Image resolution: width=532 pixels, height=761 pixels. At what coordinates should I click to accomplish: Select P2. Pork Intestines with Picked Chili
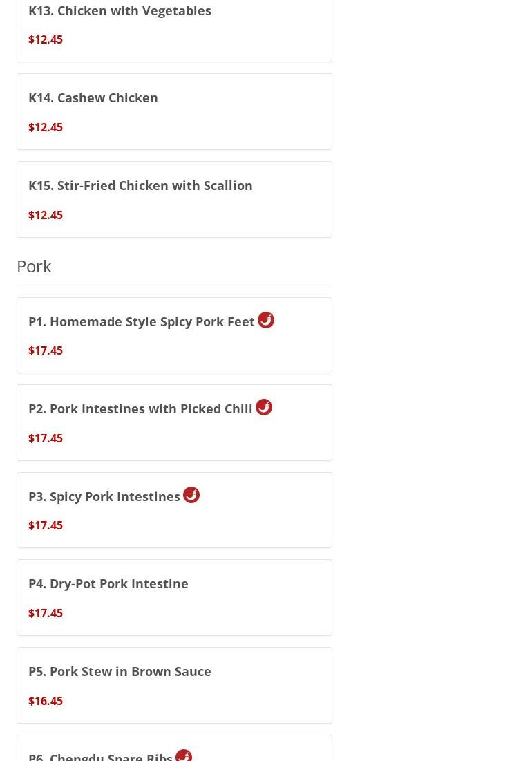tap(140, 408)
